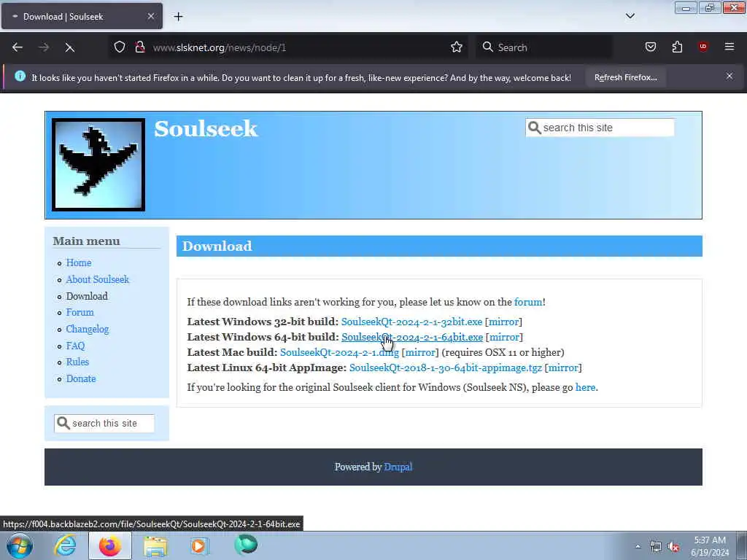Follow the forum link in the notice
747x560 pixels.
pos(528,302)
